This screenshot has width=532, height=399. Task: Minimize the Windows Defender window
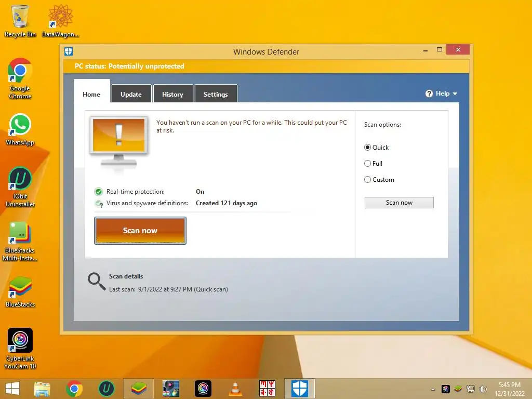pyautogui.click(x=425, y=50)
